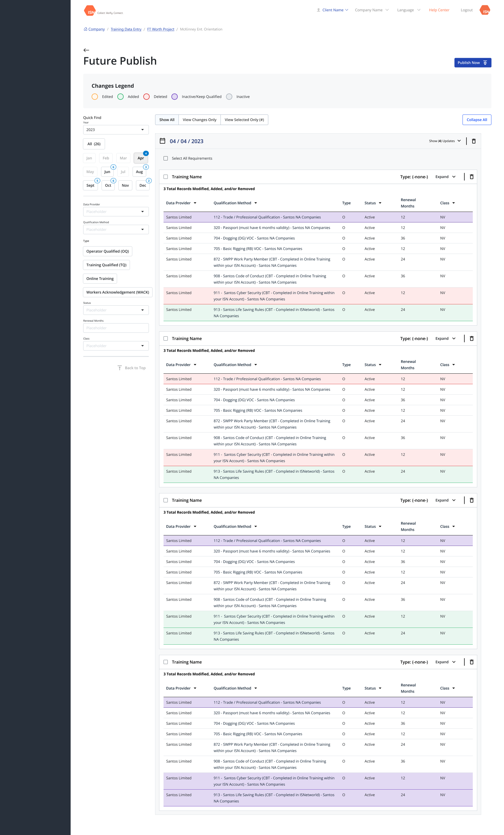Viewport: 504px width, 835px height.
Task: Delete the 04 / 04 / 2023 publish group
Action: pyautogui.click(x=474, y=141)
